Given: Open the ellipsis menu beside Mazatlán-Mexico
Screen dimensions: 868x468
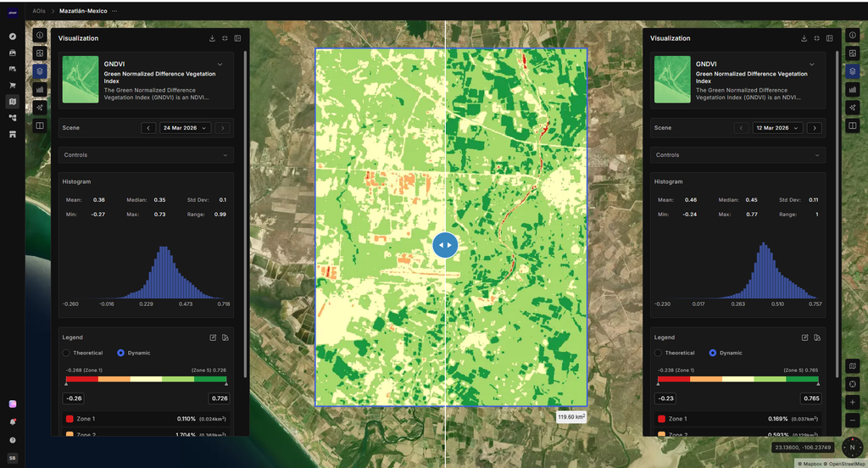Looking at the screenshot, I should tap(114, 11).
